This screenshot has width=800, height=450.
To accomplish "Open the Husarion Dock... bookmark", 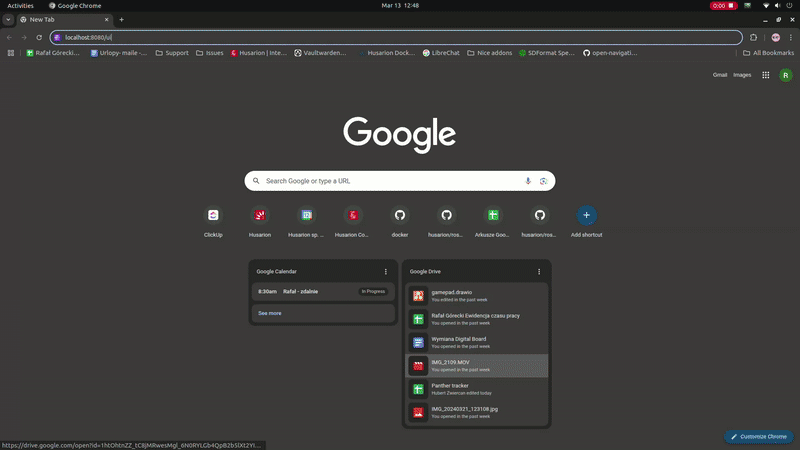I will tap(386, 53).
